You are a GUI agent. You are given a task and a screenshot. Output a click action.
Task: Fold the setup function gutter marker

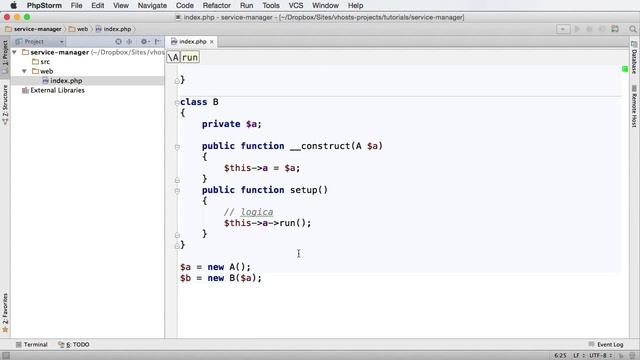(x=177, y=191)
